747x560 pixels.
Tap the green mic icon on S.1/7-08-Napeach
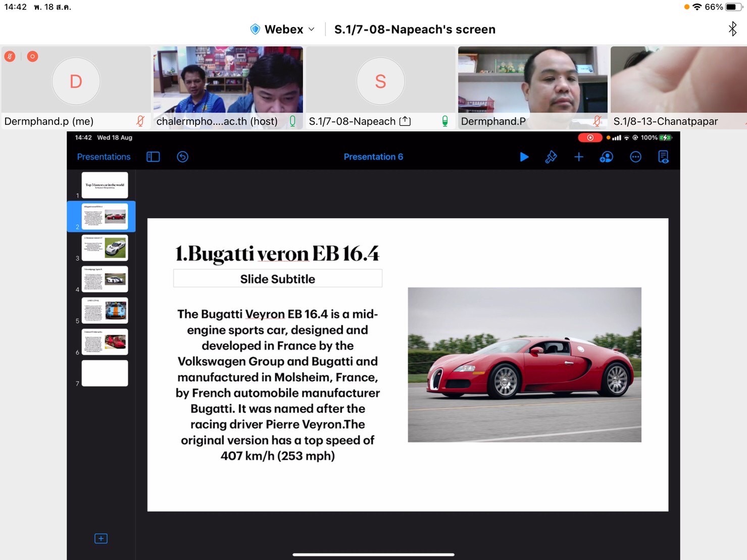coord(445,121)
